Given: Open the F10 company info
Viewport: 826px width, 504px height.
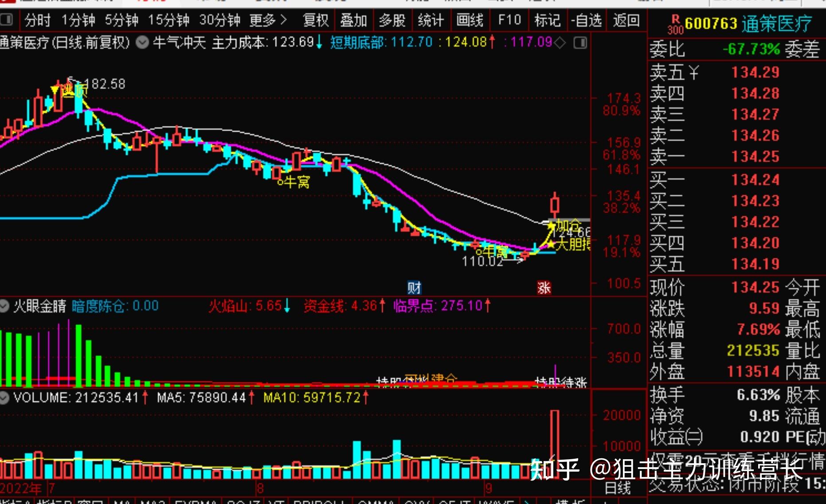Looking at the screenshot, I should click(x=509, y=20).
